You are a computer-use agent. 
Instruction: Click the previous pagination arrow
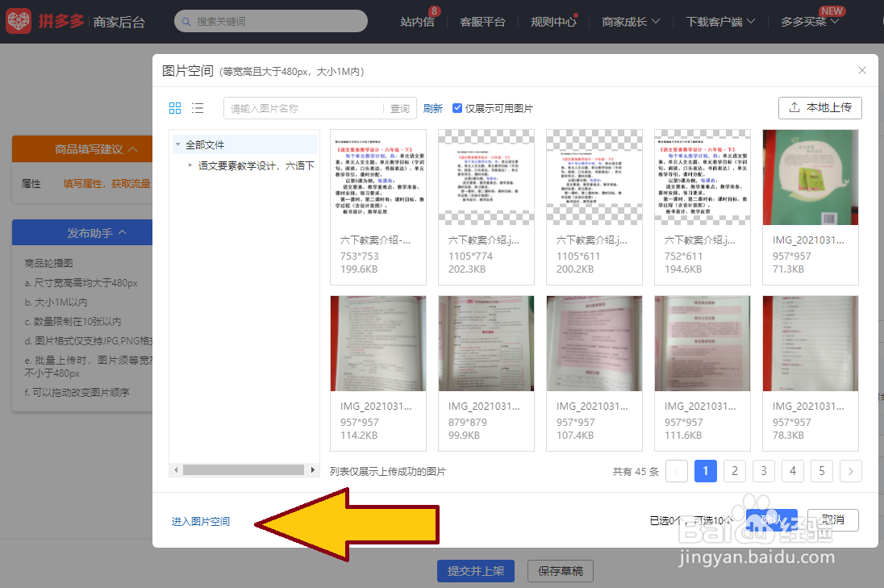(676, 470)
